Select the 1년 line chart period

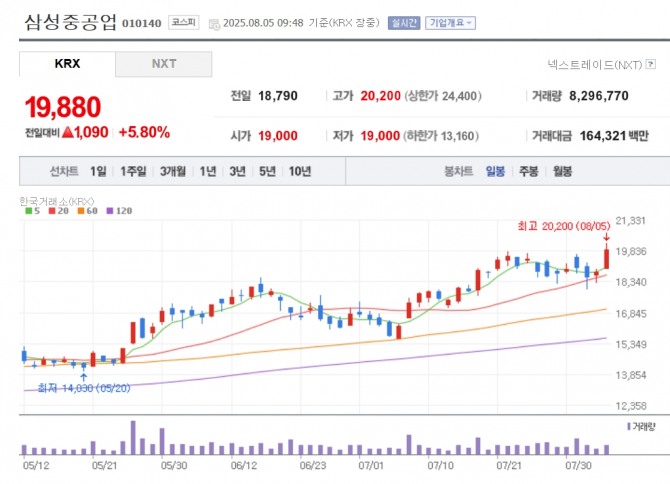point(208,171)
